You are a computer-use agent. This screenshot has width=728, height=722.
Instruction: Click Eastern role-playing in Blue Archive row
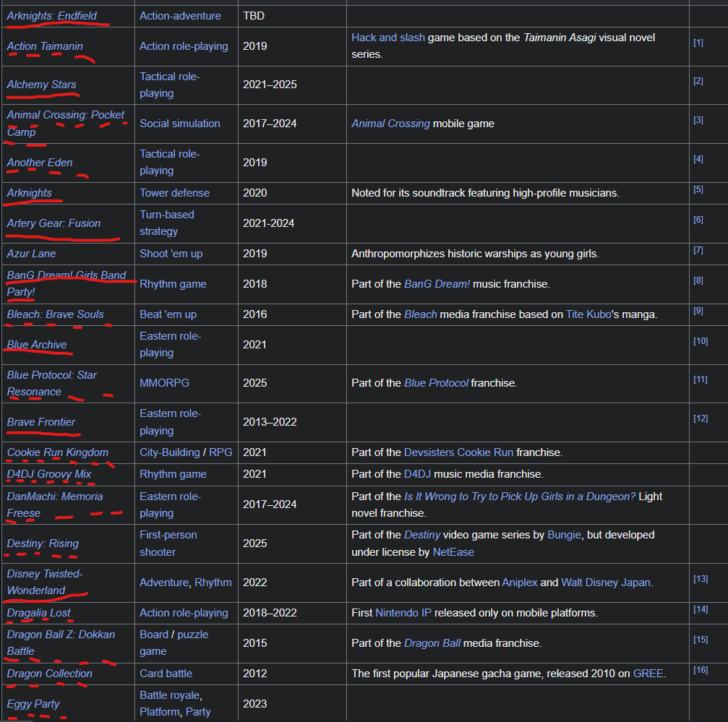(171, 344)
